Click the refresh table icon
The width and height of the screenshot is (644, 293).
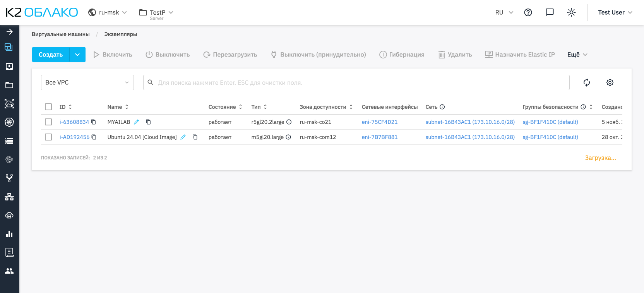click(586, 82)
